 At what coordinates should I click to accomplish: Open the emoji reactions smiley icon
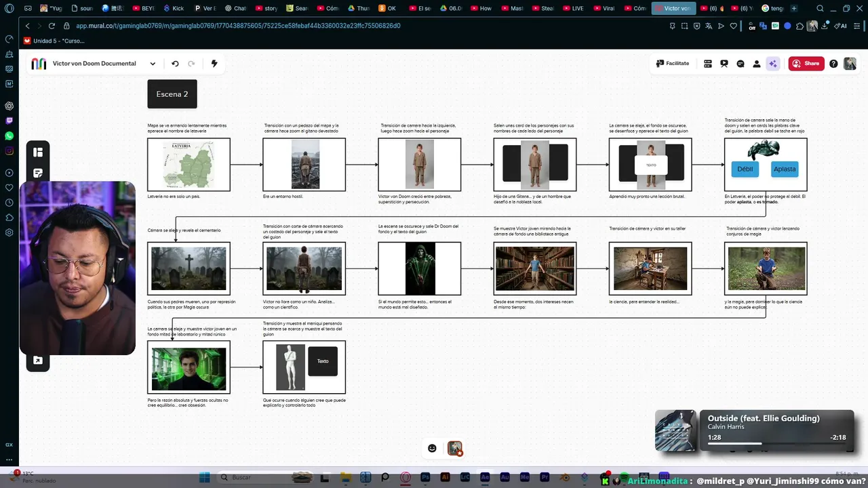click(432, 448)
